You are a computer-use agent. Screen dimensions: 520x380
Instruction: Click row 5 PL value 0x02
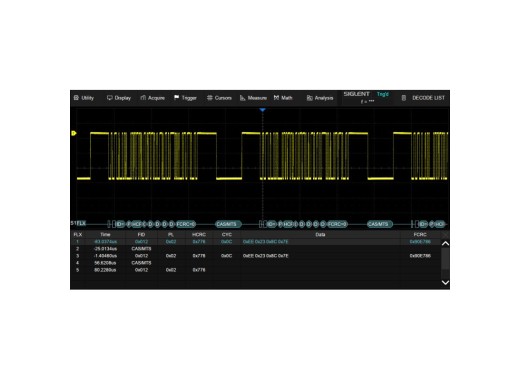(x=171, y=270)
